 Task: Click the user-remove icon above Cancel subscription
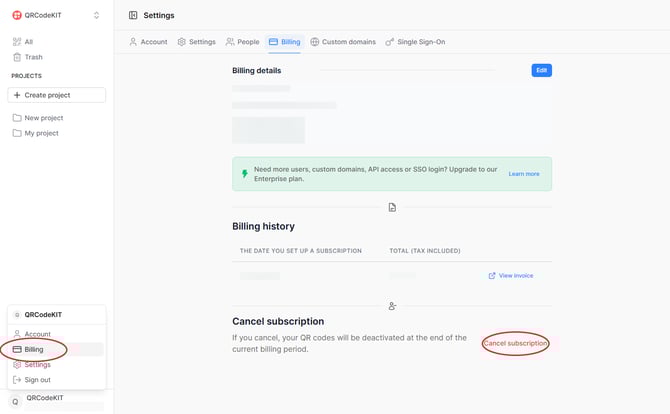(x=392, y=305)
